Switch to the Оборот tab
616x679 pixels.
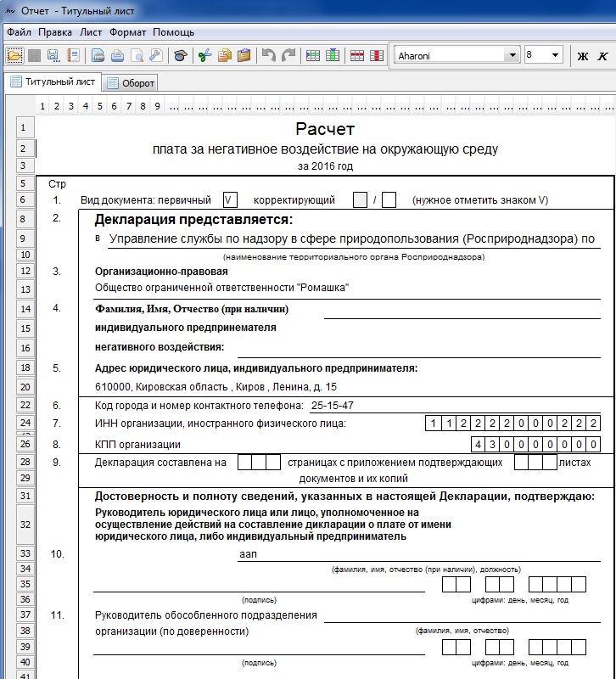point(130,83)
